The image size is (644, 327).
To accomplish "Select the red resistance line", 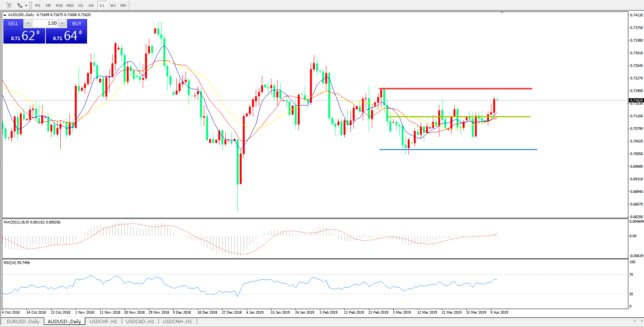I will pos(458,89).
